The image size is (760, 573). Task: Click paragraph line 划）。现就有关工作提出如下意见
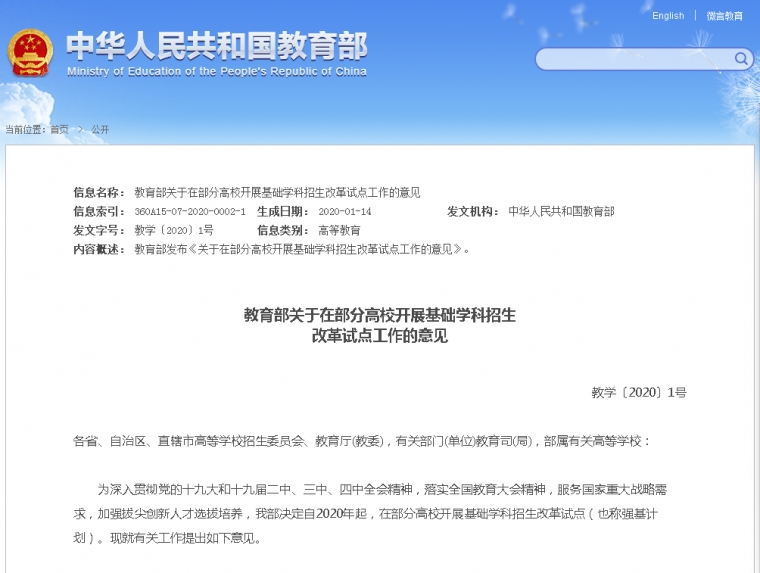pos(167,538)
